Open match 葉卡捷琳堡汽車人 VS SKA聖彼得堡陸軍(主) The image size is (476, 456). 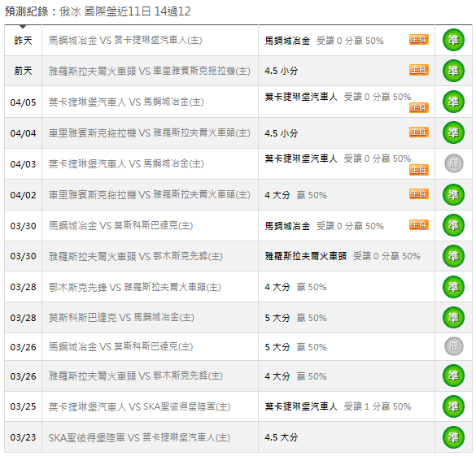pyautogui.click(x=140, y=406)
